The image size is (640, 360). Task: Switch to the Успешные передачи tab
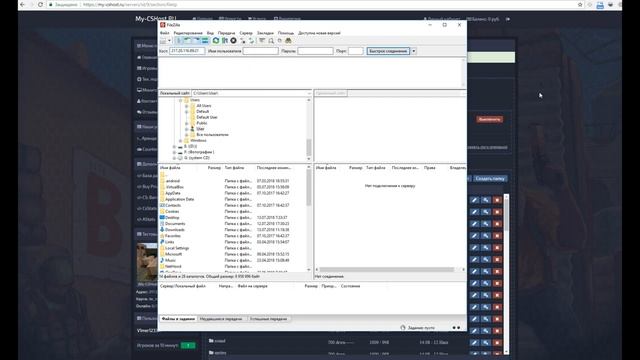[268, 319]
